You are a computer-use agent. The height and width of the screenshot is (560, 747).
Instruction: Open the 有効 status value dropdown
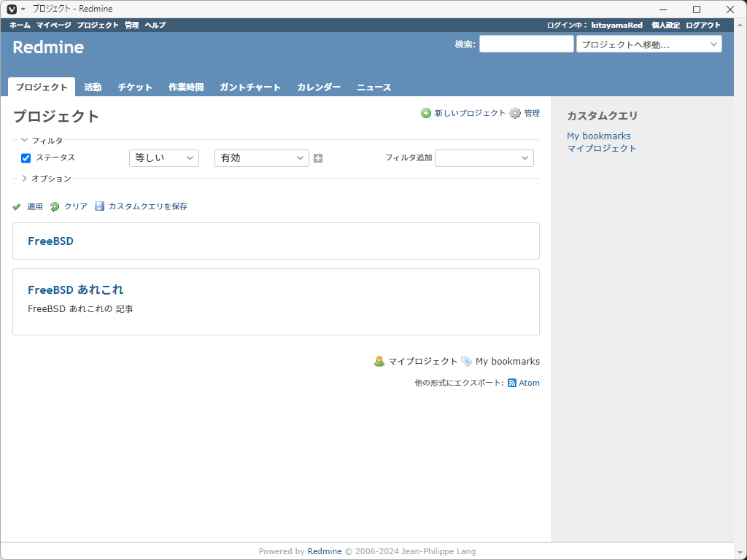click(262, 158)
